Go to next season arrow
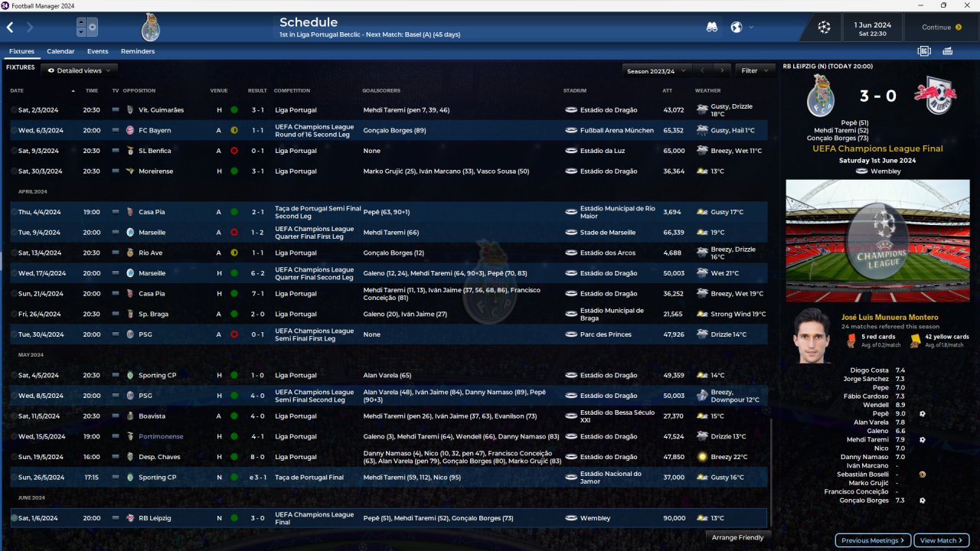The height and width of the screenshot is (551, 980). tap(721, 70)
